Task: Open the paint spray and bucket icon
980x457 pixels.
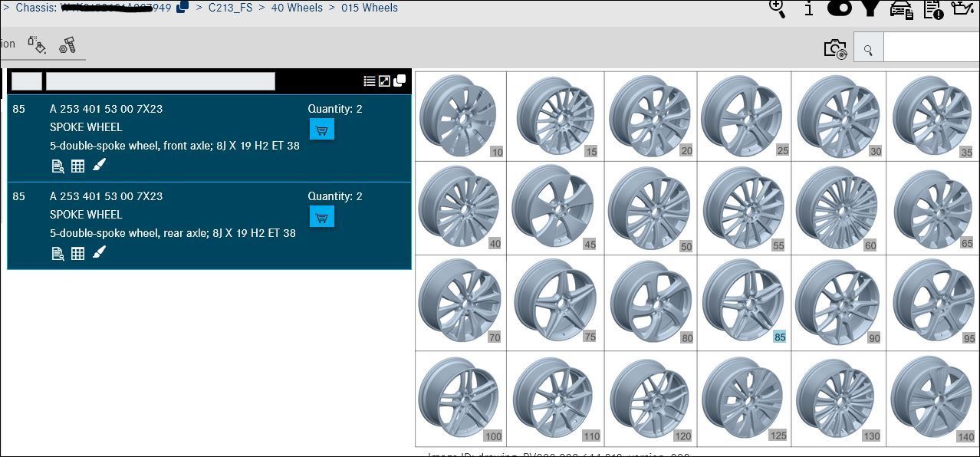Action: tap(37, 44)
